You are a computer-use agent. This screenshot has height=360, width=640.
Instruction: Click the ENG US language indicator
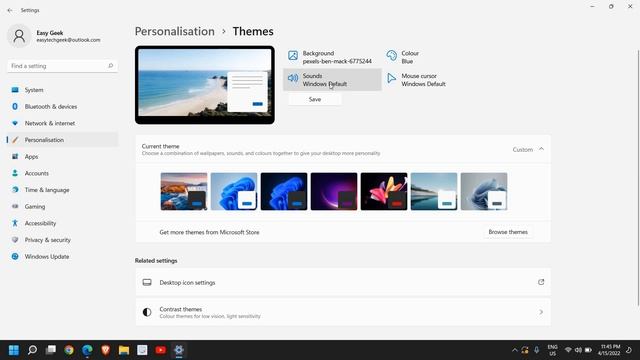tap(553, 350)
